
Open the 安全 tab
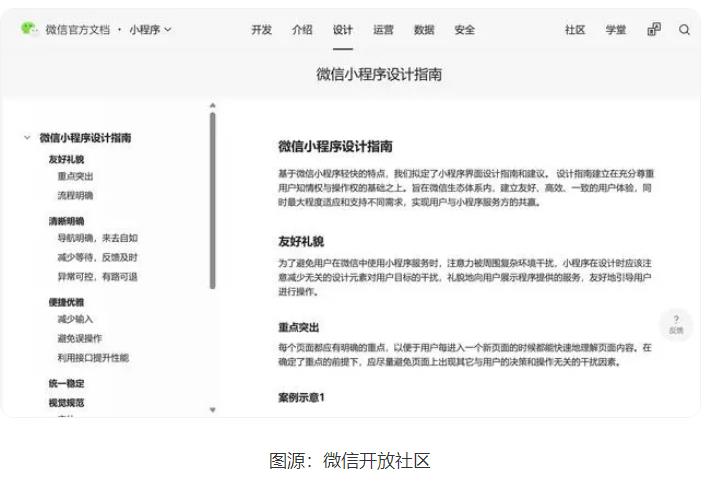[465, 30]
